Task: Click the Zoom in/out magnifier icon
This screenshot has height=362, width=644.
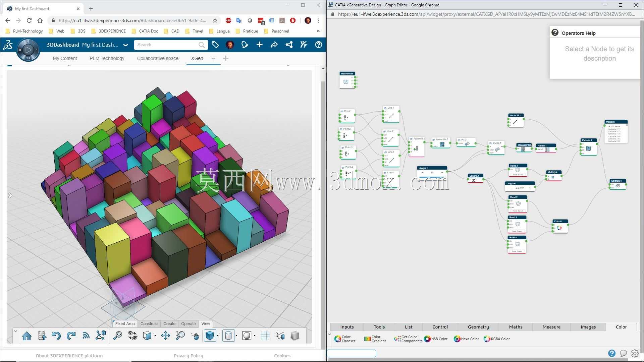Action: click(180, 336)
